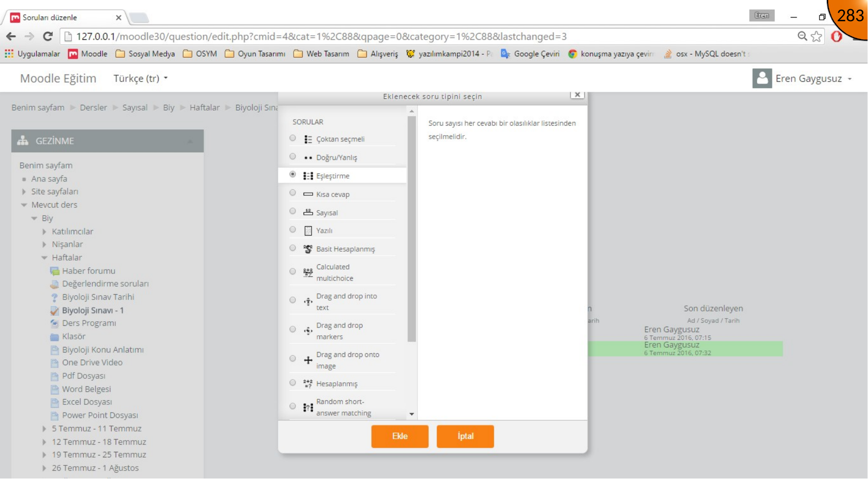This screenshot has height=488, width=868.
Task: Open the Google Çeviri bookmark
Action: coord(530,54)
